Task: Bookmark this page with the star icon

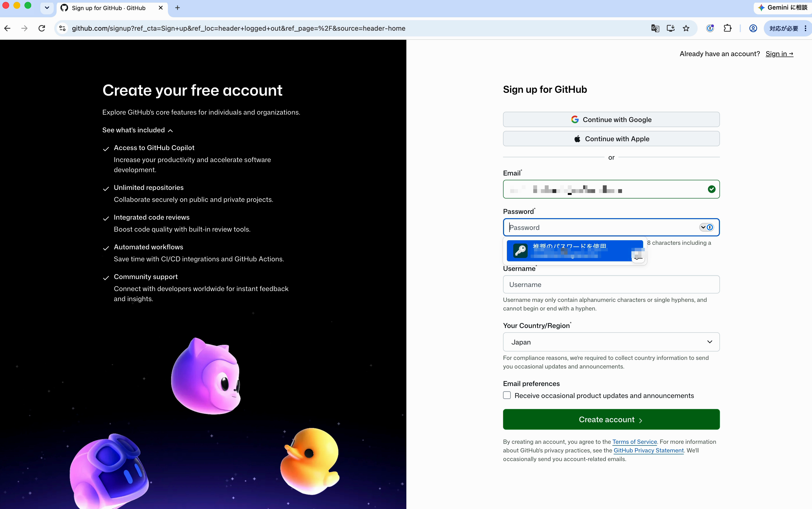Action: pos(686,28)
